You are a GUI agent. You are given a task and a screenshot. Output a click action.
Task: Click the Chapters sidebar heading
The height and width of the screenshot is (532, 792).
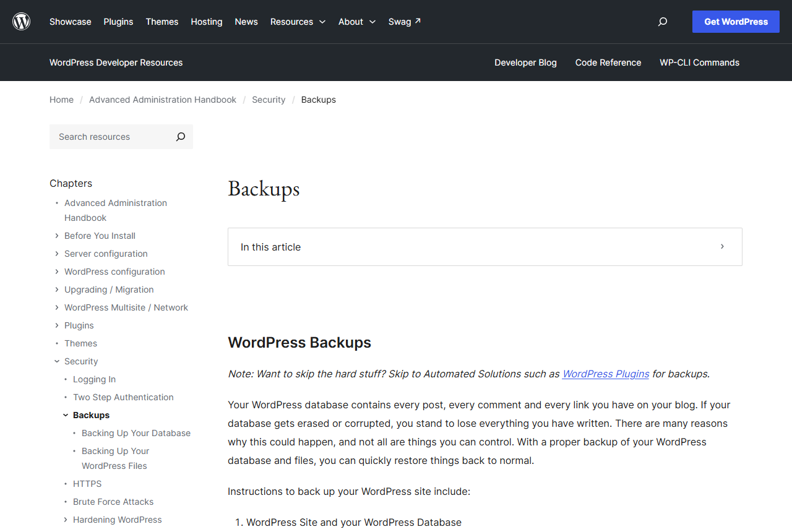tap(71, 183)
